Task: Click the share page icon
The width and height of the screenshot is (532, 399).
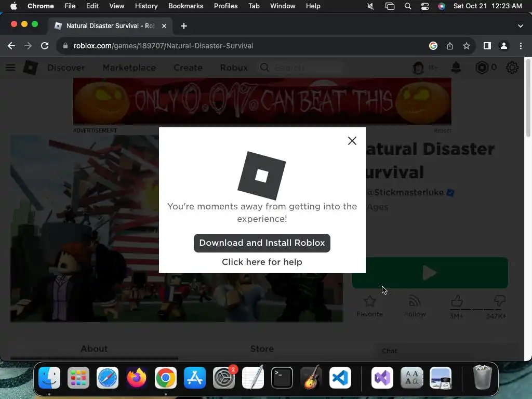Action: point(450,46)
